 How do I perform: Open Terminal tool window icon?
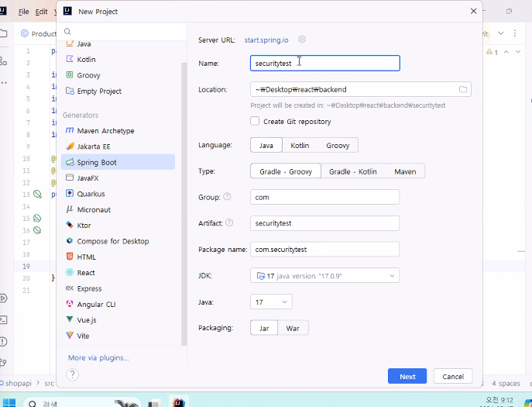point(3,319)
